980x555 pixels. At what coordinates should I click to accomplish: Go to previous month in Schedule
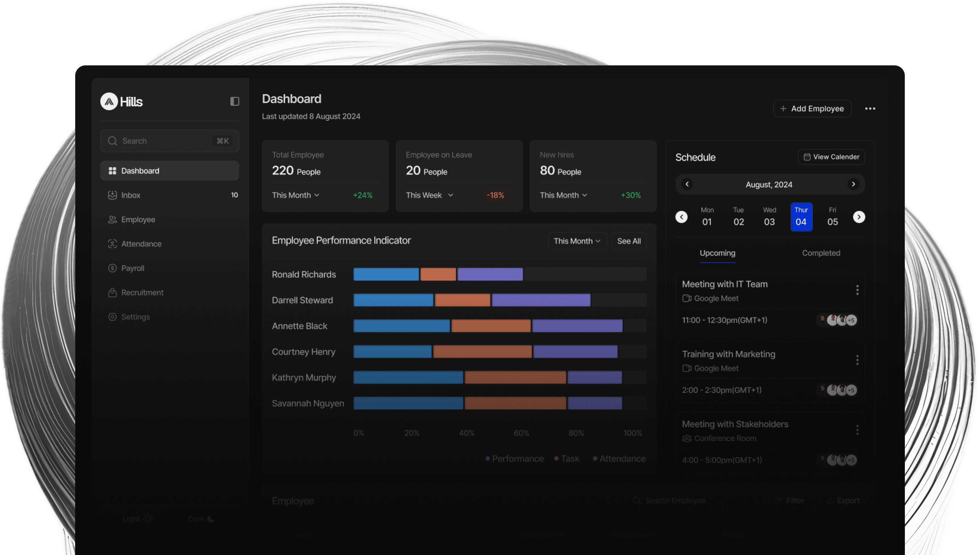pos(687,184)
